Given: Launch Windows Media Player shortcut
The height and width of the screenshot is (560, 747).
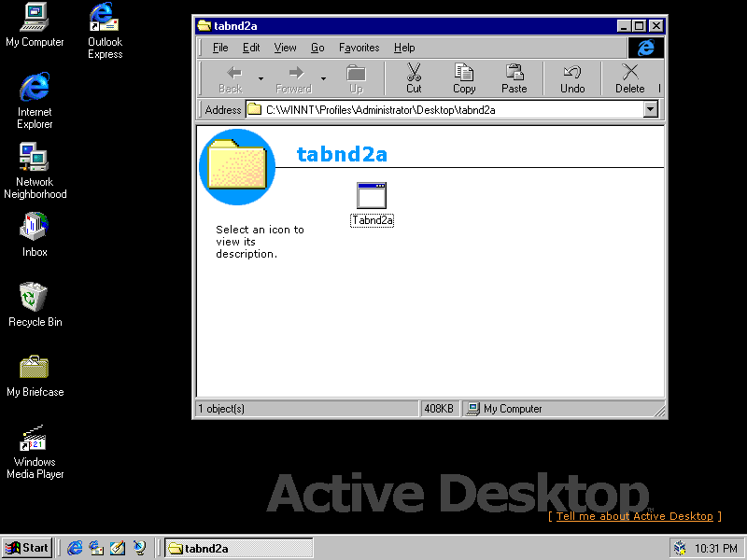Looking at the screenshot, I should [x=35, y=452].
